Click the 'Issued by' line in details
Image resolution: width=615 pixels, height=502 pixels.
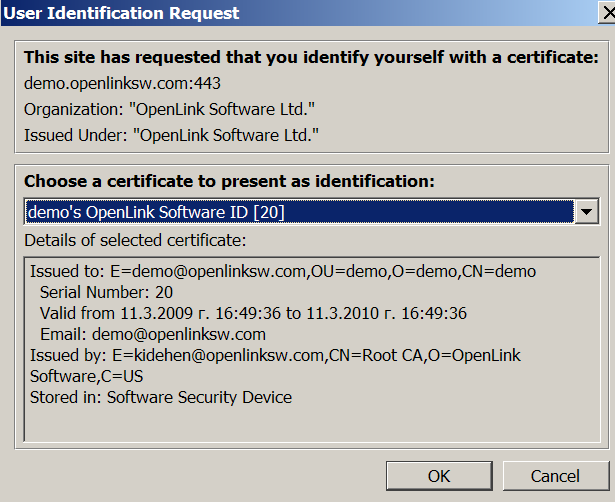275,355
